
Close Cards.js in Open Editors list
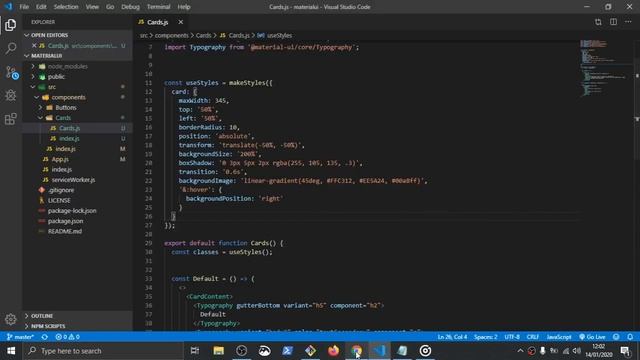[x=34, y=46]
